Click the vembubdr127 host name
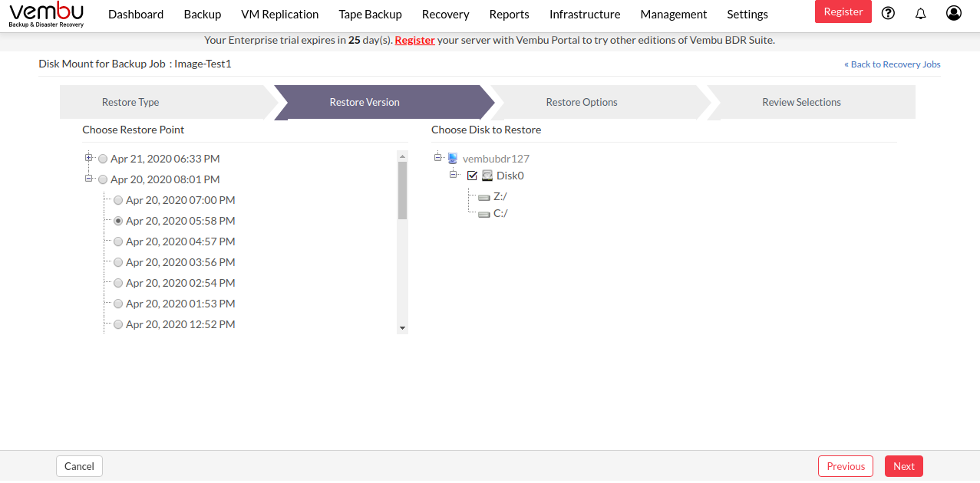The width and height of the screenshot is (980, 483). (496, 159)
